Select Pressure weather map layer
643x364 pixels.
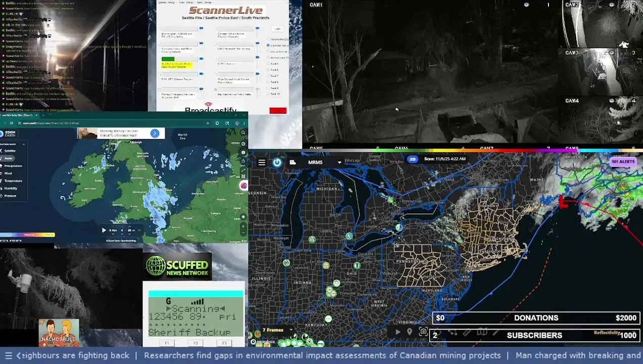pyautogui.click(x=10, y=196)
